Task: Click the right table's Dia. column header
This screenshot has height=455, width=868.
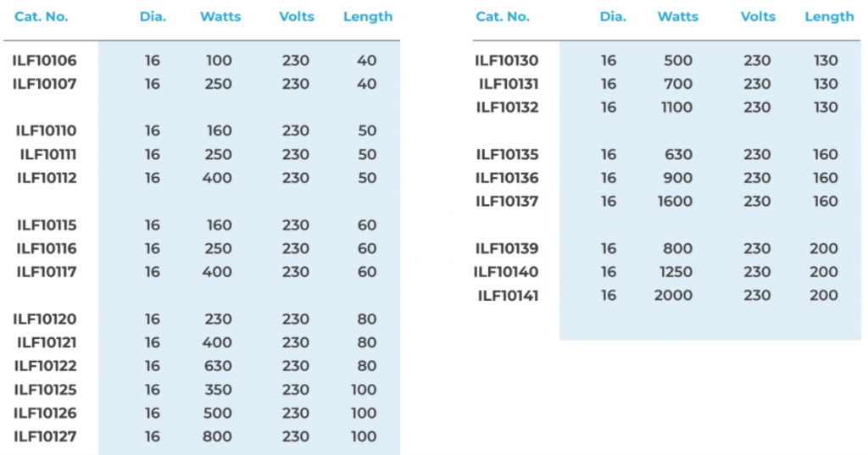Action: coord(613,17)
